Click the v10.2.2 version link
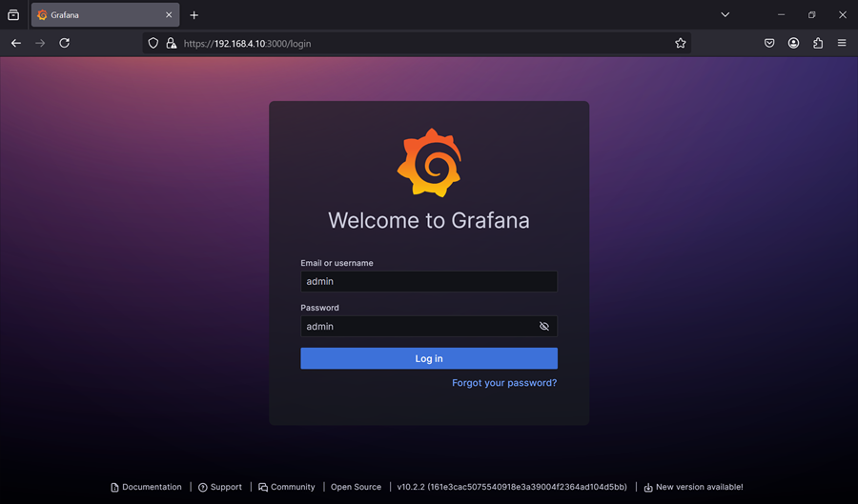This screenshot has width=858, height=504. point(512,487)
